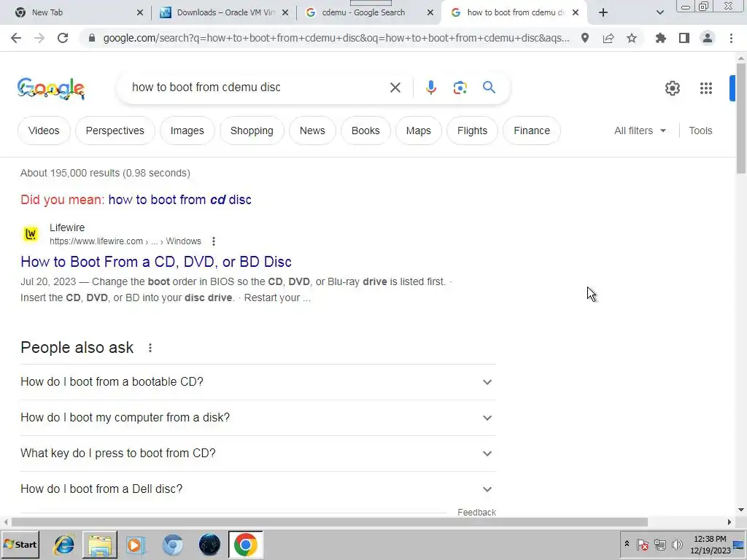The height and width of the screenshot is (560, 747).
Task: Submit search with magnifier icon
Action: click(x=489, y=87)
